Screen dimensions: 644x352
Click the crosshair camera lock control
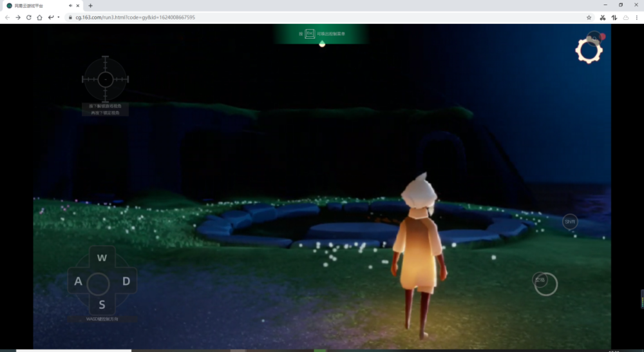coord(106,79)
